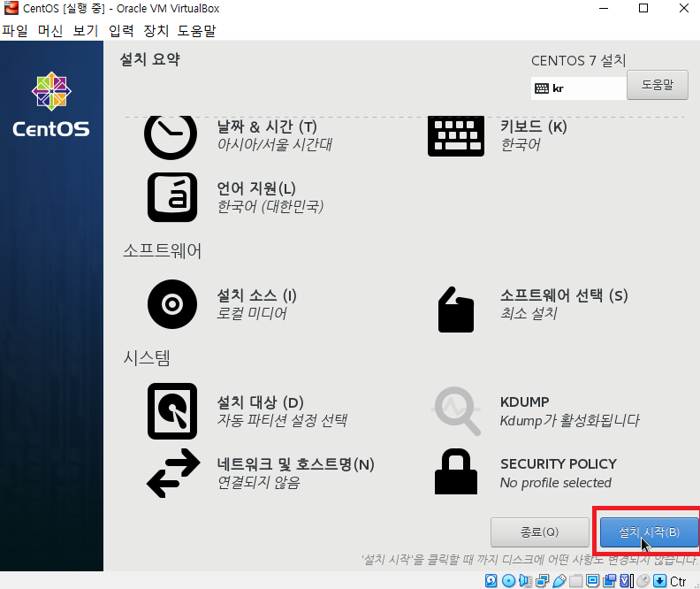Click Kdump가 활성화됩니다 status text

[570, 420]
